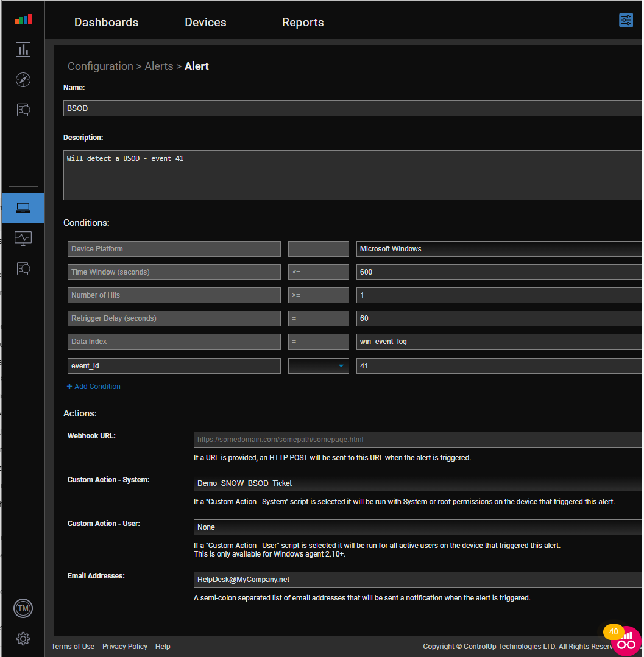Click the Name field containing BSOD
Screen dimensions: 644x657
tap(352, 108)
